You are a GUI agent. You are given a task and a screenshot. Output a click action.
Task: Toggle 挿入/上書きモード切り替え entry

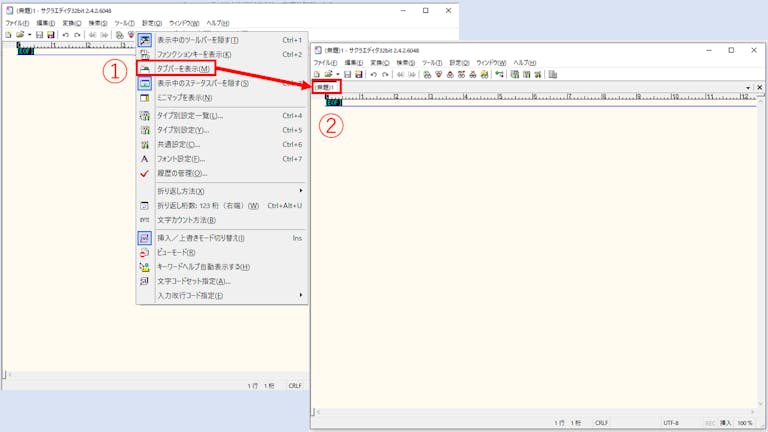(x=222, y=238)
